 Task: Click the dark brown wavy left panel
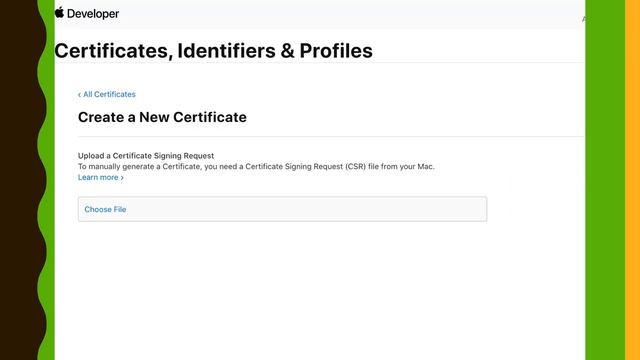point(20,180)
